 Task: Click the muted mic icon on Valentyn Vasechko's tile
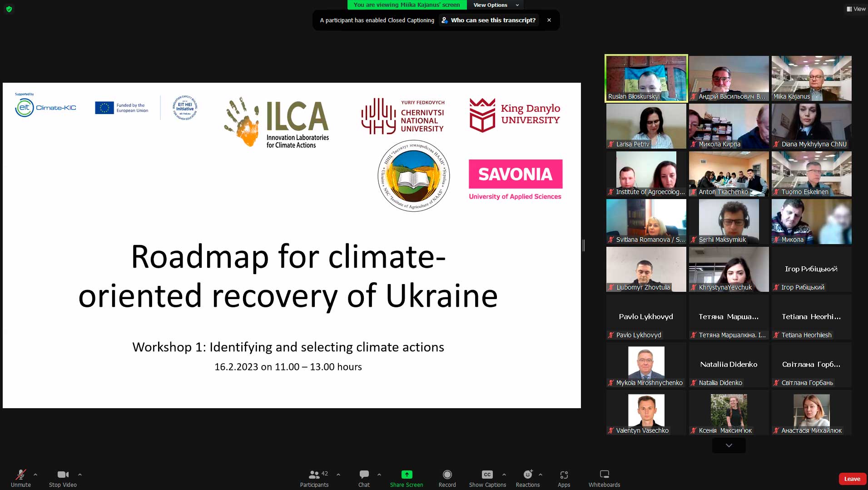pyautogui.click(x=611, y=430)
